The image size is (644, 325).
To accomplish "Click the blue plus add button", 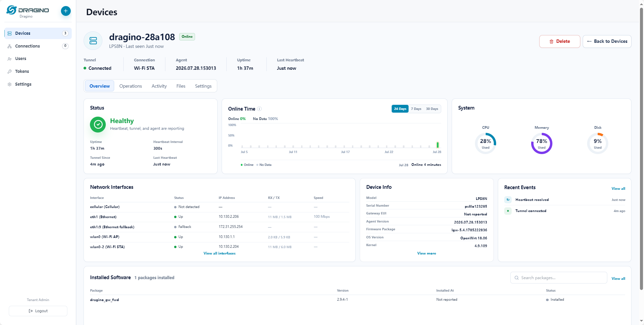I will pos(66,11).
